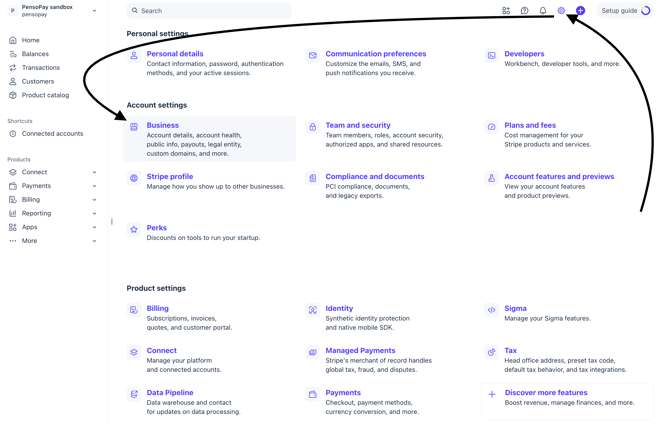The height and width of the screenshot is (424, 670).
Task: Click the plus icon beside Discover more features
Action: pos(492,394)
